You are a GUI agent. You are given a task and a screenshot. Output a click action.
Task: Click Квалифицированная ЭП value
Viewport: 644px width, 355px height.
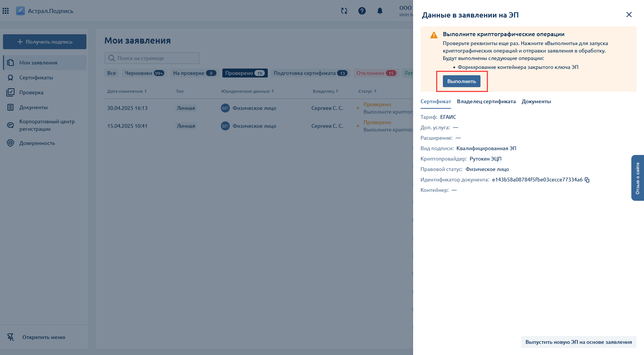[x=486, y=148]
